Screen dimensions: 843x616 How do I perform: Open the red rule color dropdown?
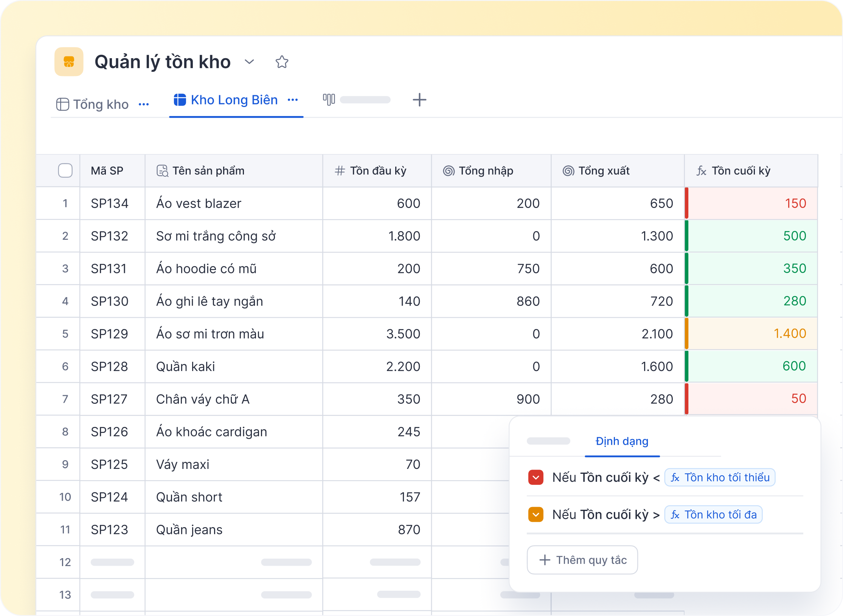click(x=536, y=477)
